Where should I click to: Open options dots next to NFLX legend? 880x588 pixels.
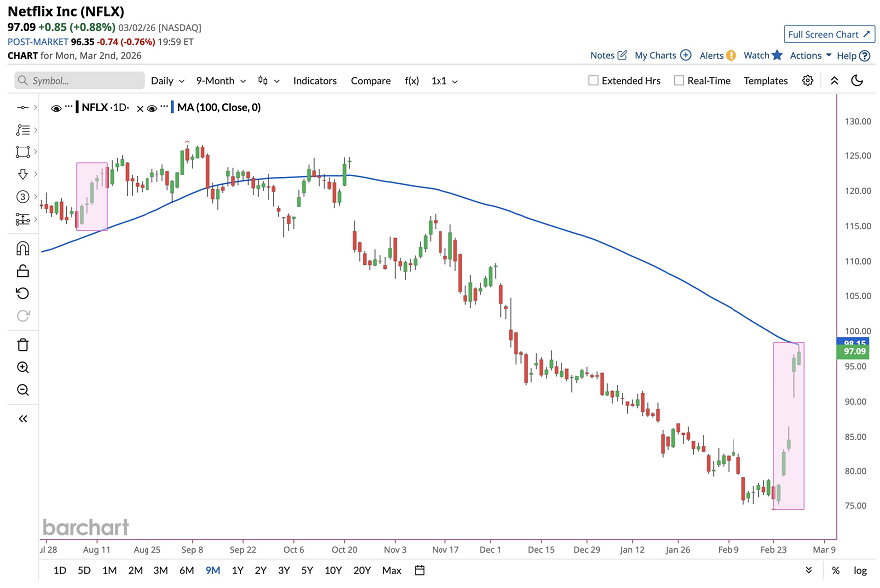(x=69, y=106)
